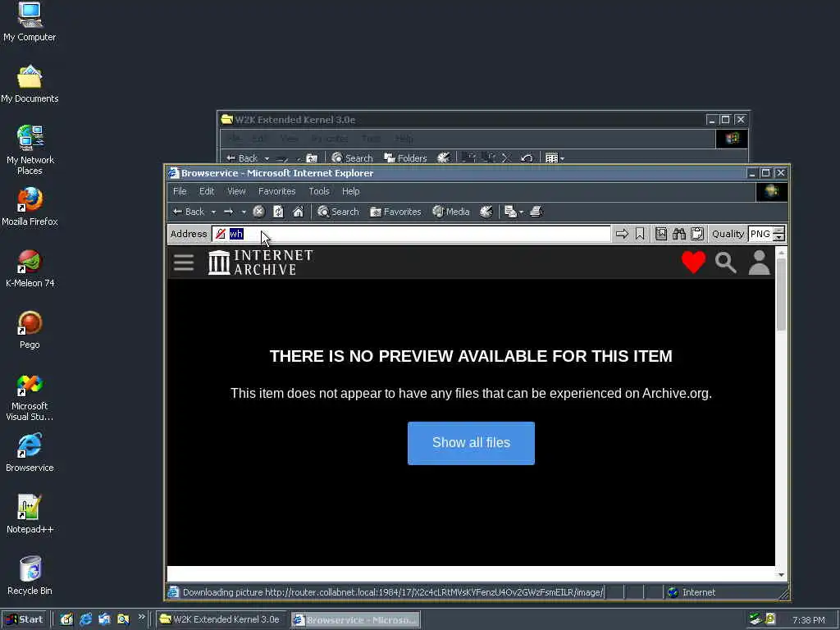Image resolution: width=840 pixels, height=630 pixels.
Task: Open the Help menu in Browservice
Action: [x=351, y=191]
